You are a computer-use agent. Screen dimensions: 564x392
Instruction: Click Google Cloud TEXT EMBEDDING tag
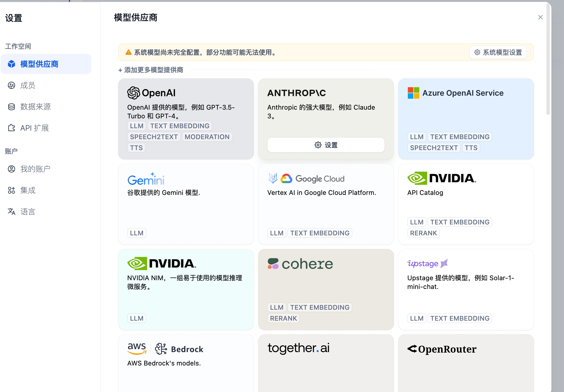320,233
